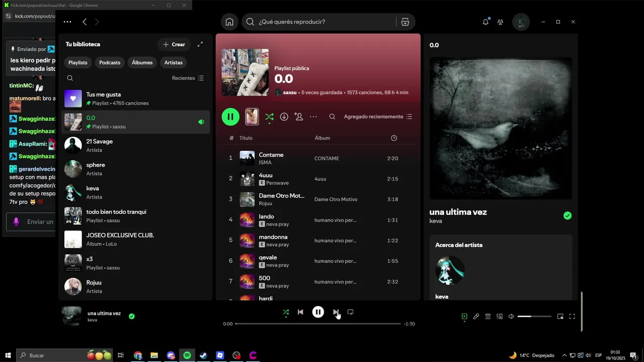Expand Tu biblioteca to full view

(x=200, y=44)
